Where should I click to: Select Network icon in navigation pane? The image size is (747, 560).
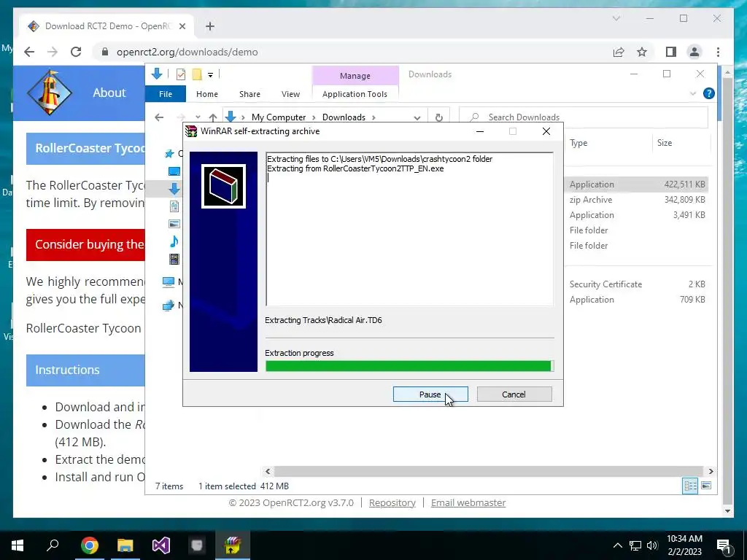click(x=169, y=306)
